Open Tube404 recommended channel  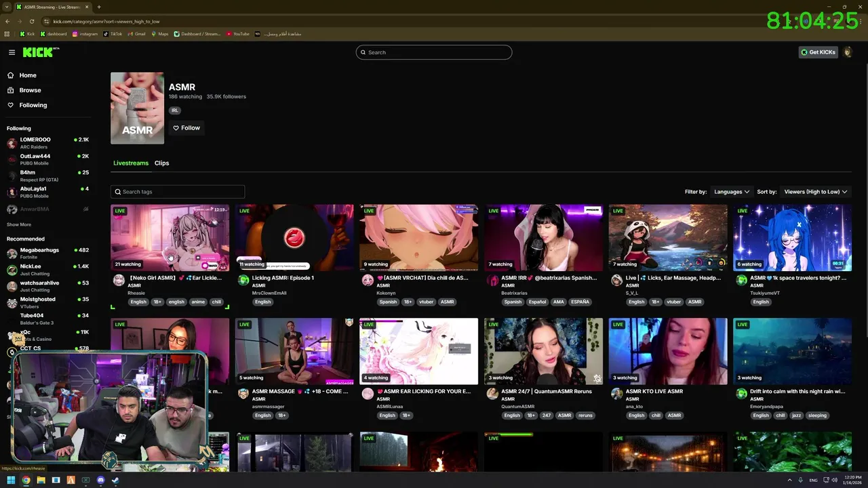tap(47, 318)
